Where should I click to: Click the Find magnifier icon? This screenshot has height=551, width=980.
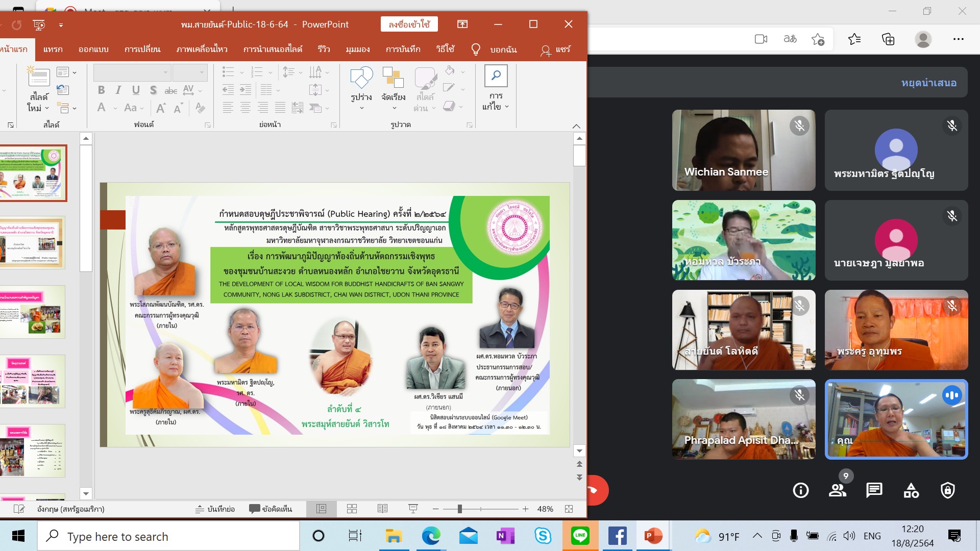point(496,76)
